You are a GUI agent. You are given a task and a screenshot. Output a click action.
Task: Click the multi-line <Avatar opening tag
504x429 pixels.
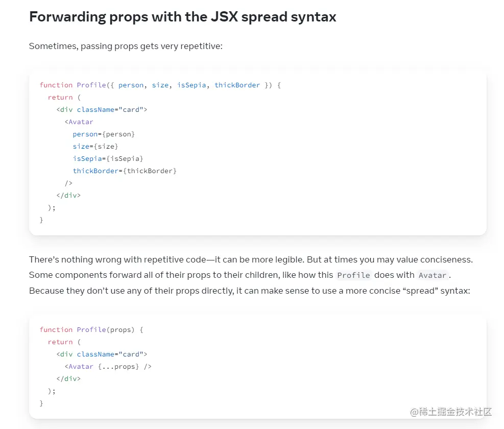point(79,122)
